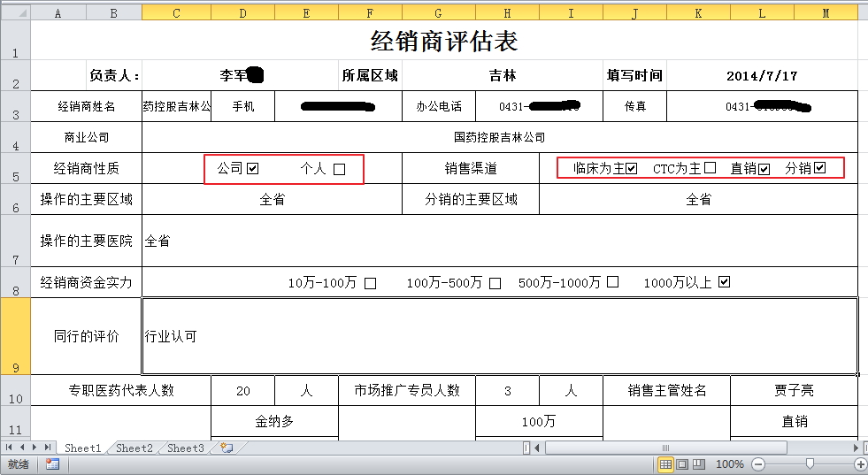Check the 10万-100万 checkbox
This screenshot has width=868, height=475.
371,283
